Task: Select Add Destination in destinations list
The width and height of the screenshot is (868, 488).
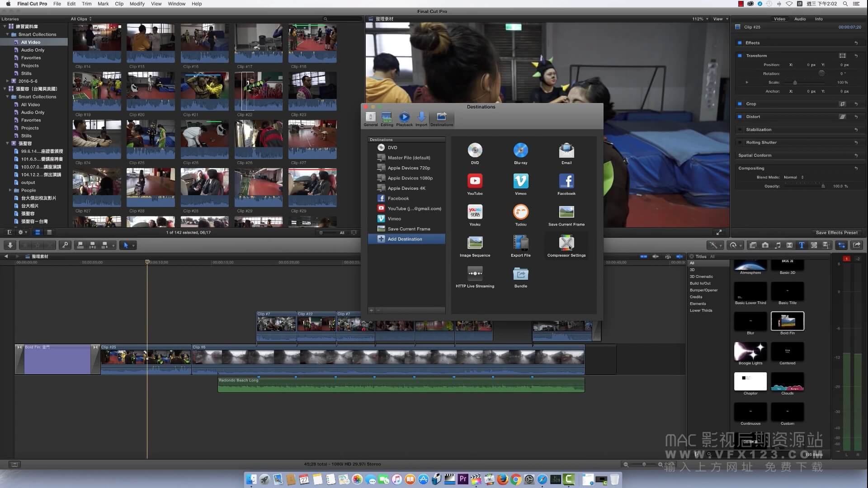Action: 406,239
